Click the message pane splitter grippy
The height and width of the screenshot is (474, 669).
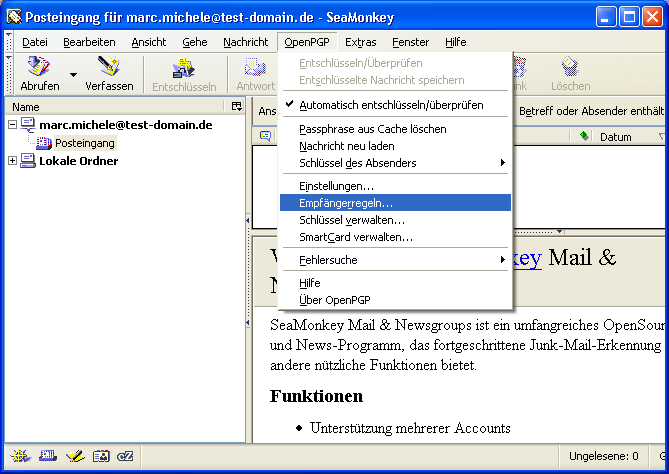[561, 232]
